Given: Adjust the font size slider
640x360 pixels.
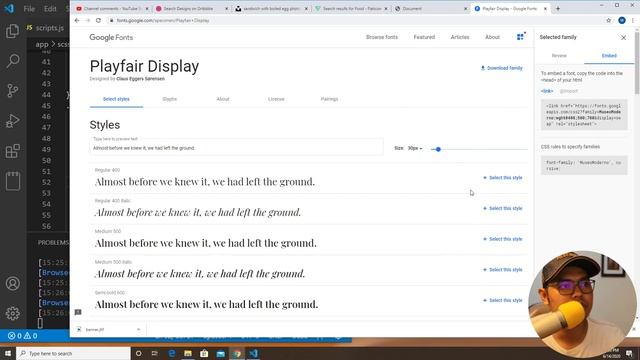Looking at the screenshot, I should [438, 149].
